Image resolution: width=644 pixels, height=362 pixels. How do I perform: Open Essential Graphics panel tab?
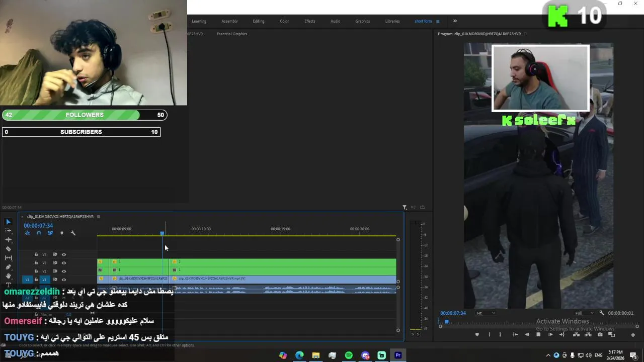pyautogui.click(x=232, y=34)
